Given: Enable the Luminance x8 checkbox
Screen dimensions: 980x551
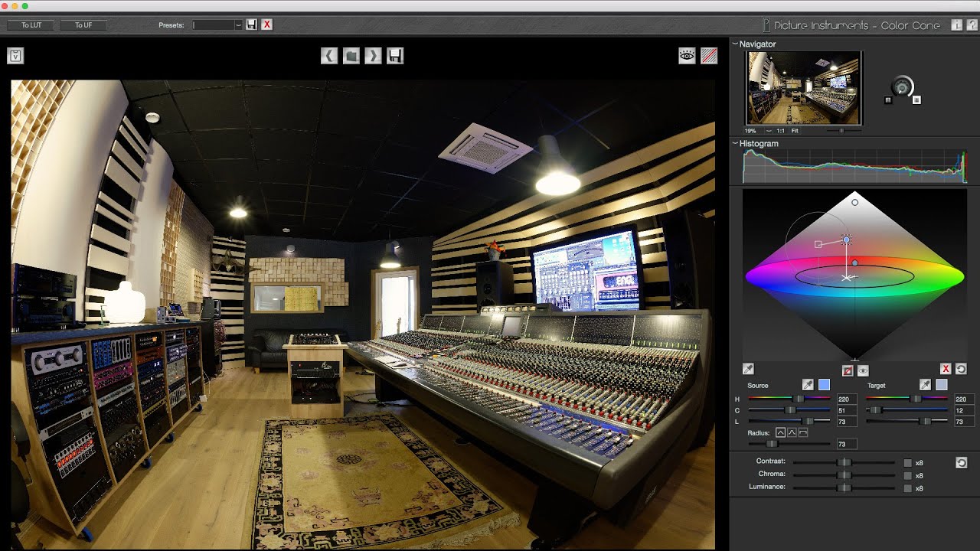Looking at the screenshot, I should [908, 488].
